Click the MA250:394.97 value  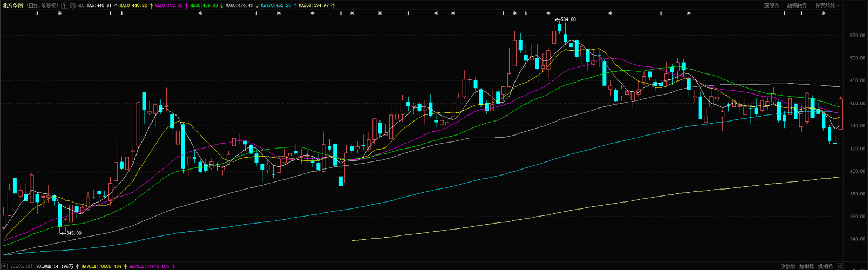click(x=314, y=5)
